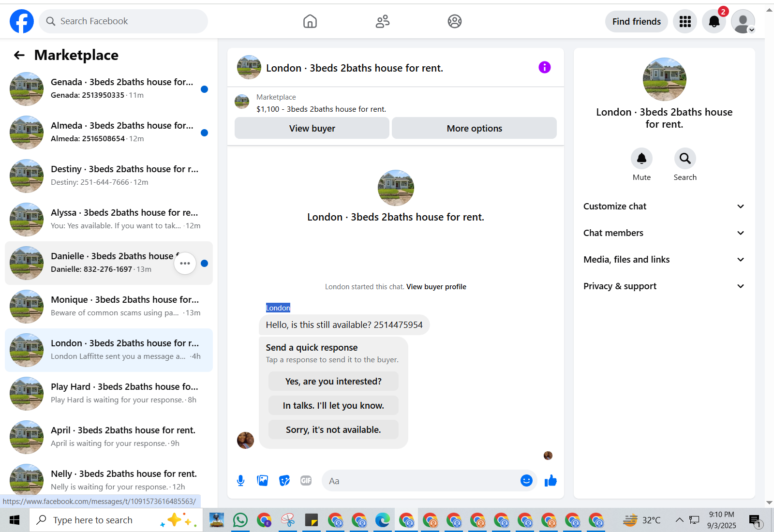This screenshot has height=532, width=774.
Task: Expand Media, files and links section
Action: click(x=664, y=260)
